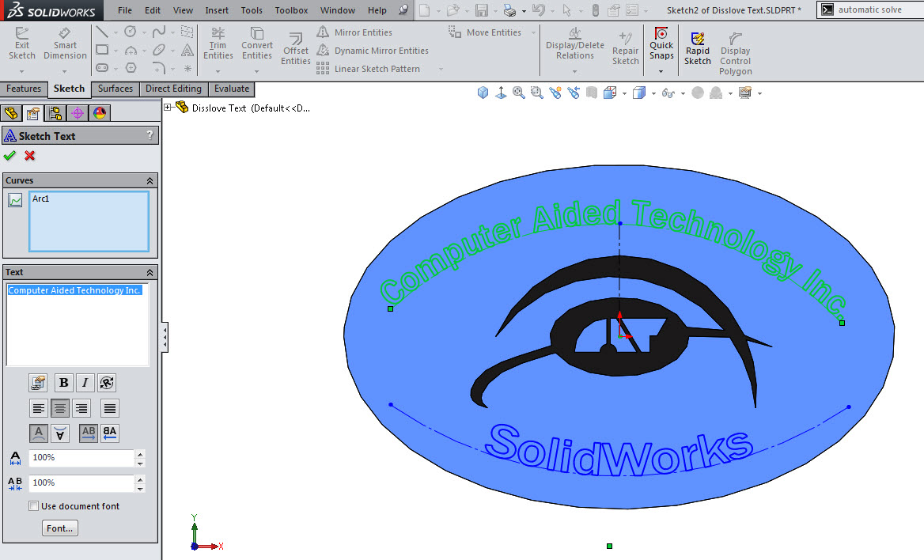Open the Toolbox menu
This screenshot has height=560, width=924.
(291, 10)
